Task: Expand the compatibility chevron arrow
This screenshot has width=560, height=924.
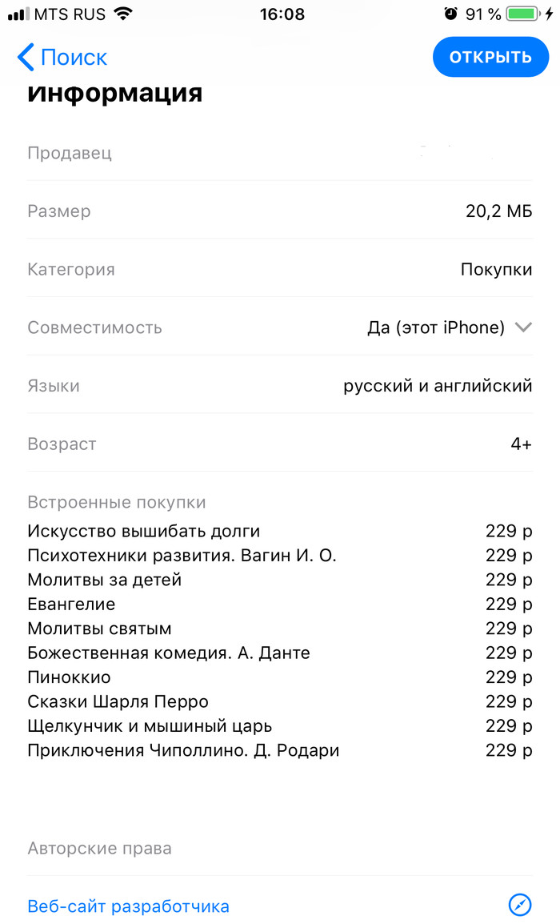Action: 523,327
